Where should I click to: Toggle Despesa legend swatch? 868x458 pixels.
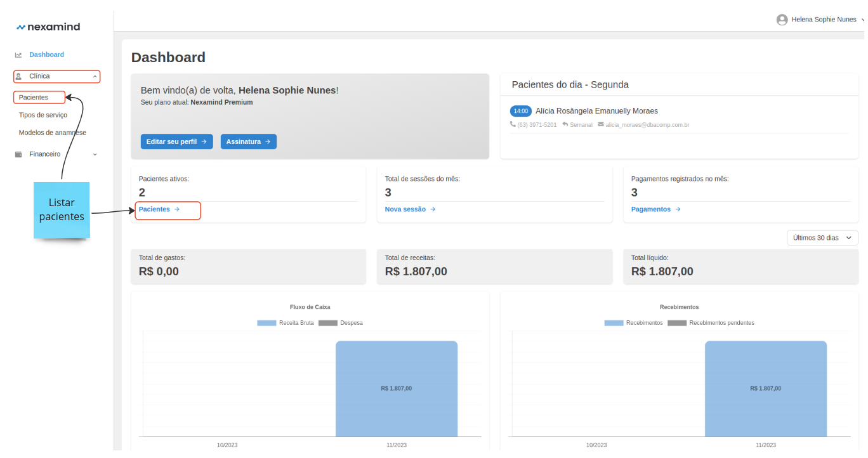pos(328,323)
